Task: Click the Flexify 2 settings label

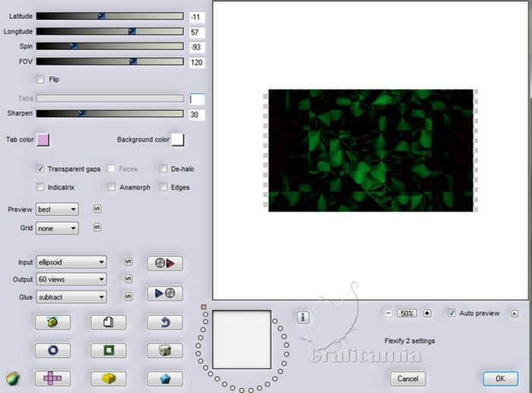Action: (410, 341)
